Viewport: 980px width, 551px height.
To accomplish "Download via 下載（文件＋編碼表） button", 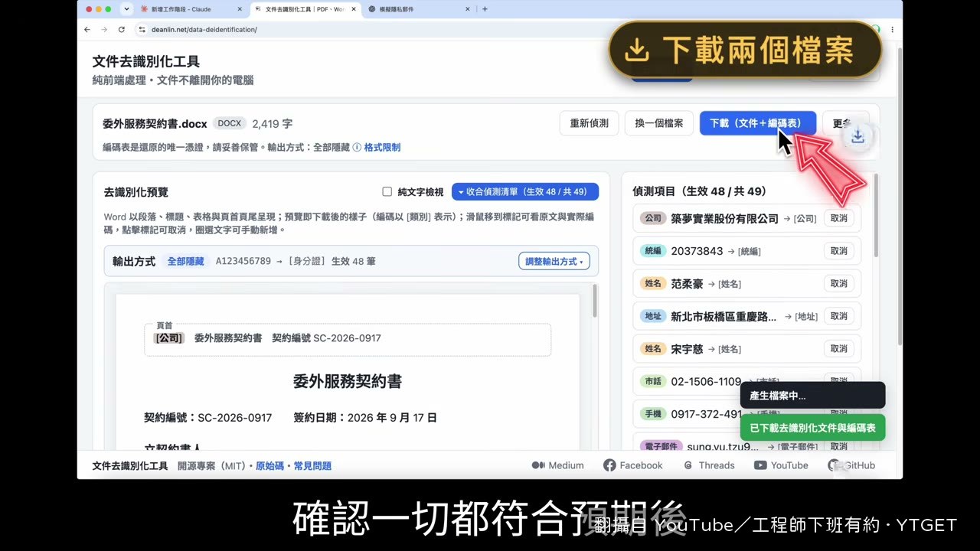I will [758, 123].
